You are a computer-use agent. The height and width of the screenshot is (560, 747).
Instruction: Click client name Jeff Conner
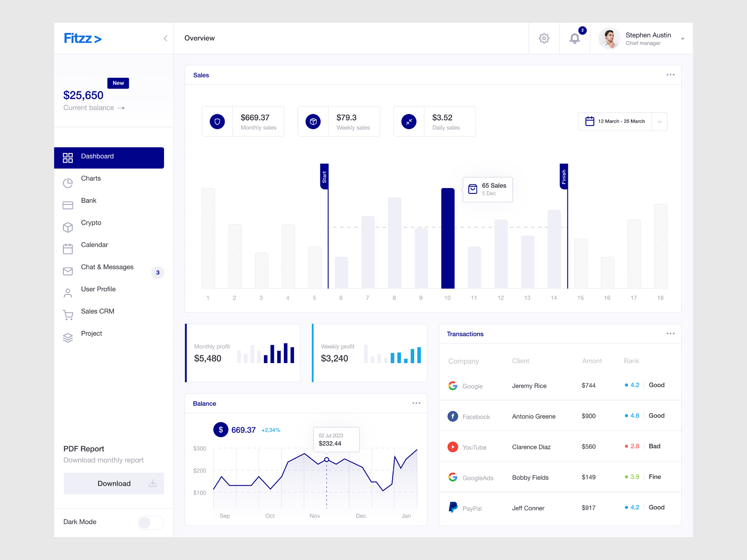pyautogui.click(x=528, y=508)
